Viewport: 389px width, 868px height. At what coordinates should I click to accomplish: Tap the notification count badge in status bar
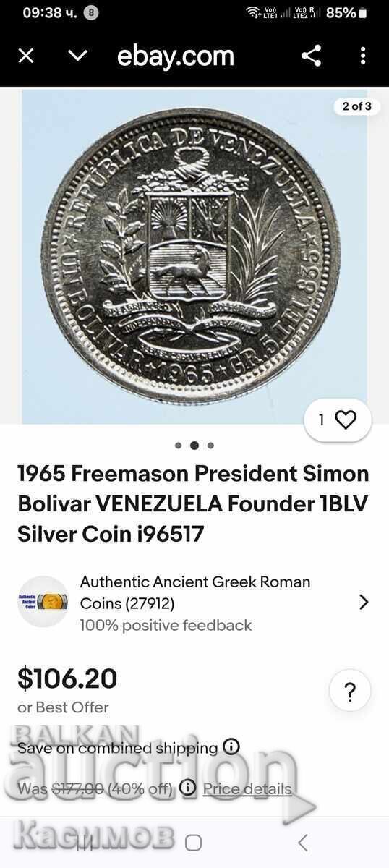pos(90,12)
